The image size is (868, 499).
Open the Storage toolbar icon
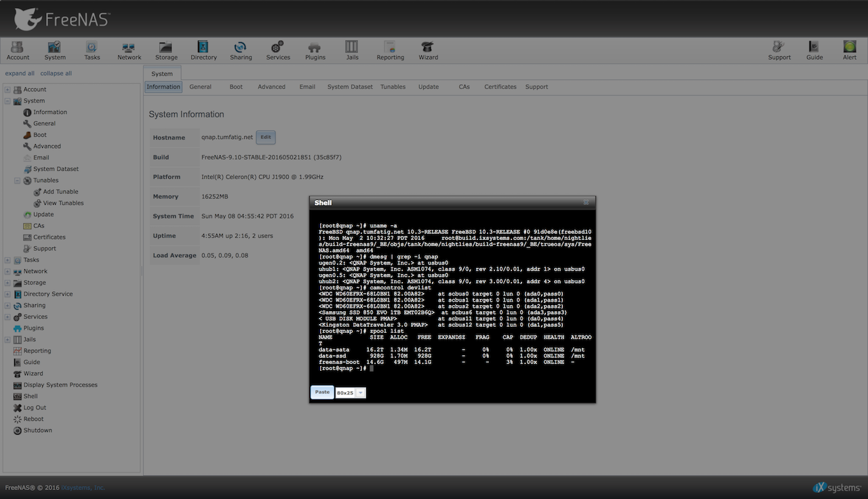click(x=166, y=51)
